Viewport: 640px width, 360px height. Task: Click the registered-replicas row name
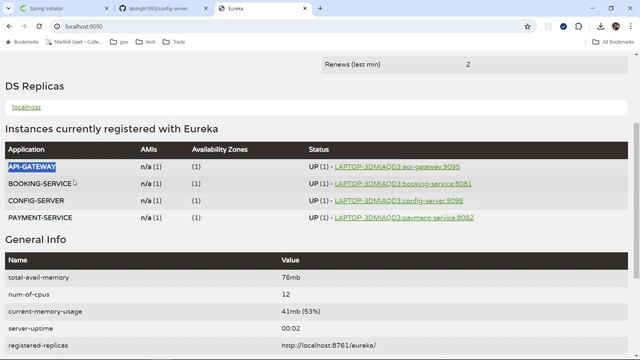point(38,346)
